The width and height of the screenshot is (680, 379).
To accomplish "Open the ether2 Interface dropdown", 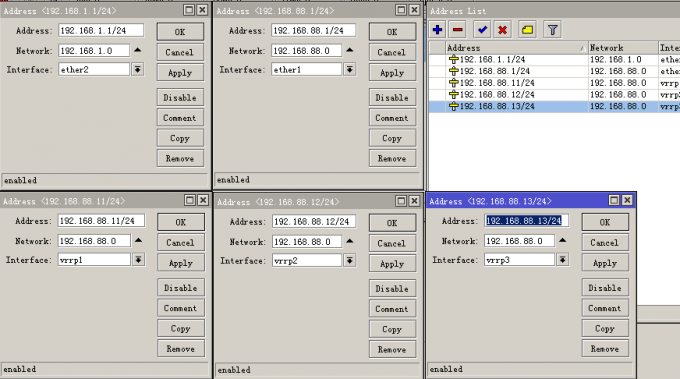I will click(137, 69).
